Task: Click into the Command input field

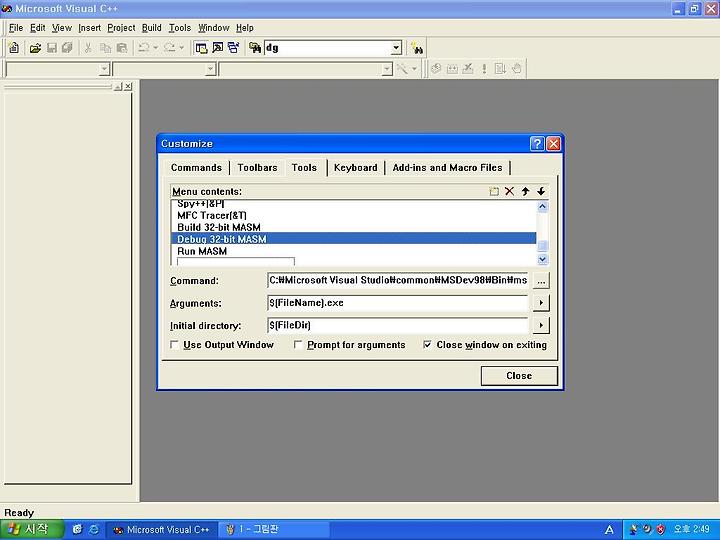Action: click(x=397, y=280)
